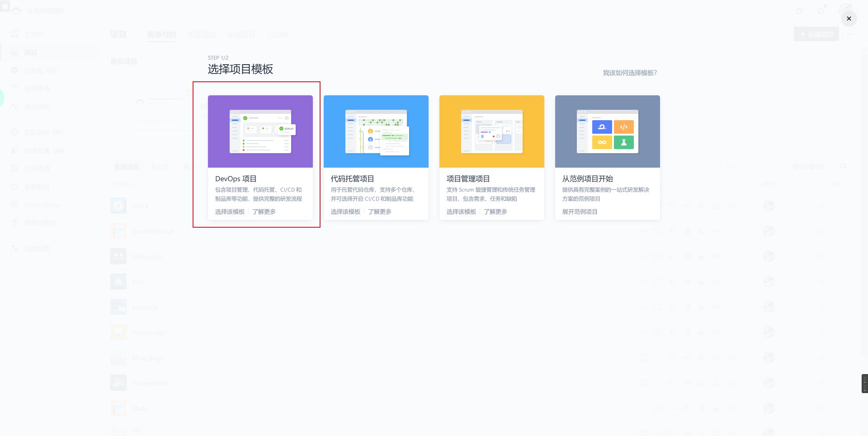The height and width of the screenshot is (436, 868).
Task: Open the 我该如何选择模板? help link
Action: [629, 73]
